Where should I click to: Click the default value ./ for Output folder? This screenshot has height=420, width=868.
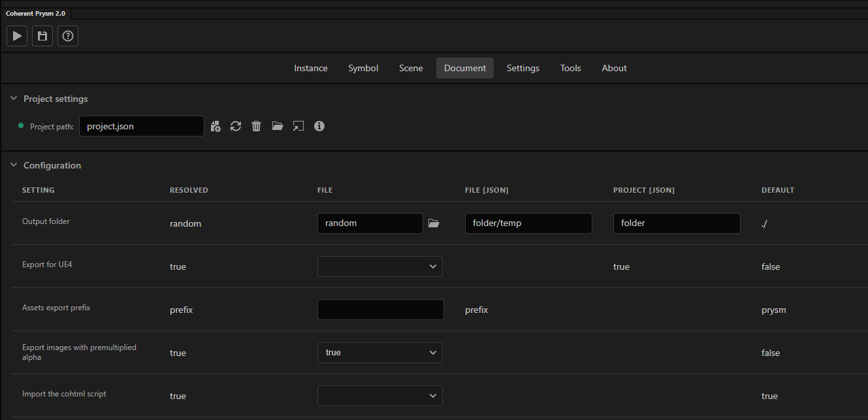(764, 223)
